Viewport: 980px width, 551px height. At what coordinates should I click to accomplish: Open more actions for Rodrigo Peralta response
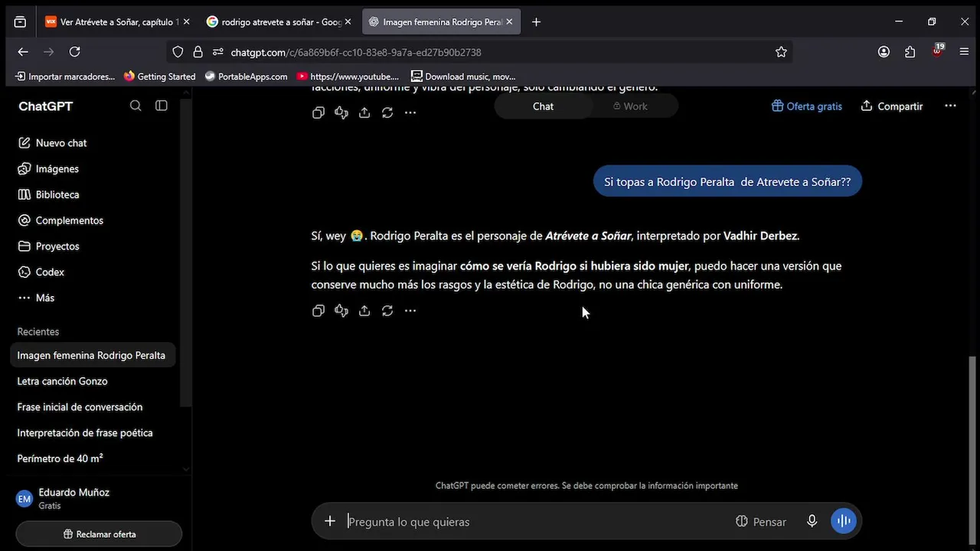(410, 311)
